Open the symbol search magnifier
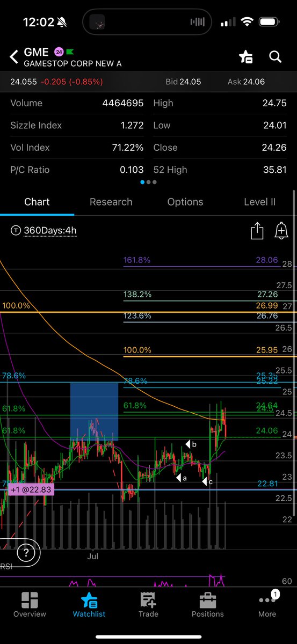This screenshot has width=297, height=644. coord(276,56)
